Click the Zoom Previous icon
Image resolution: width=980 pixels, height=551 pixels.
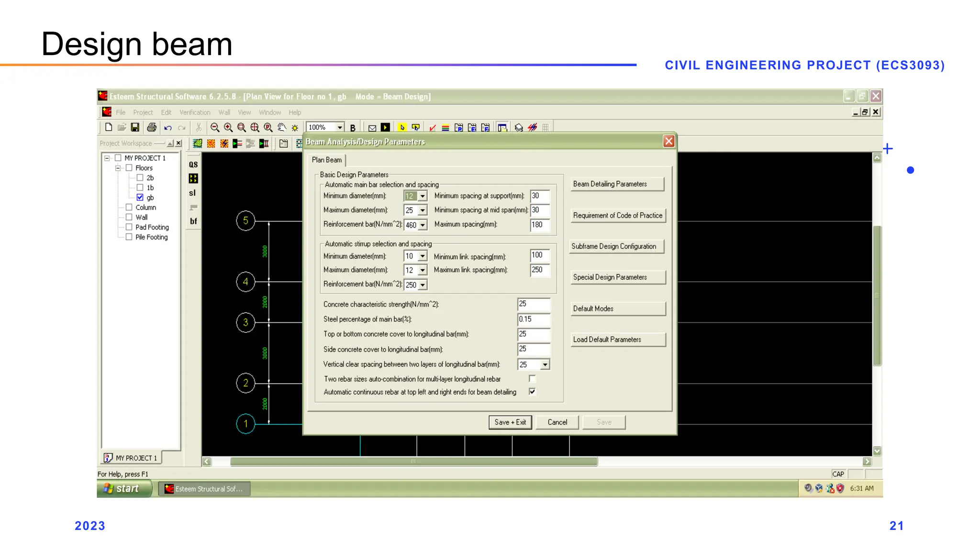click(268, 127)
